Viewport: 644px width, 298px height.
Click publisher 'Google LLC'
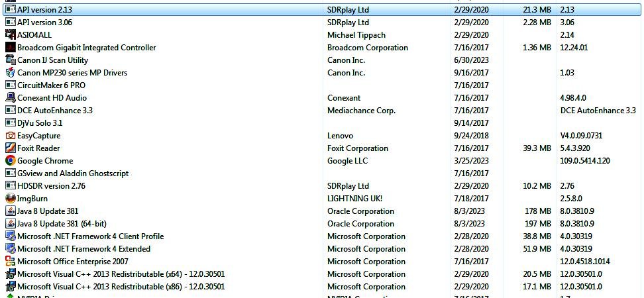pyautogui.click(x=347, y=161)
